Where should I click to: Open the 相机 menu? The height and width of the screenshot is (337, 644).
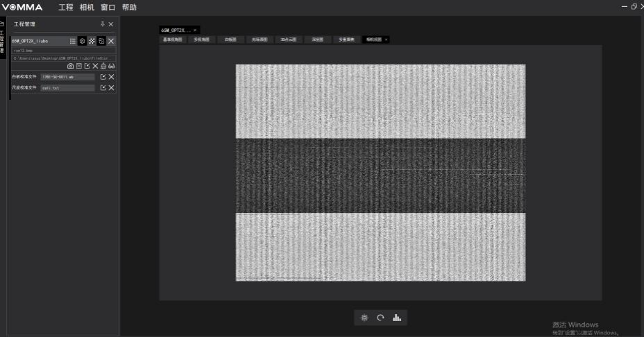87,8
